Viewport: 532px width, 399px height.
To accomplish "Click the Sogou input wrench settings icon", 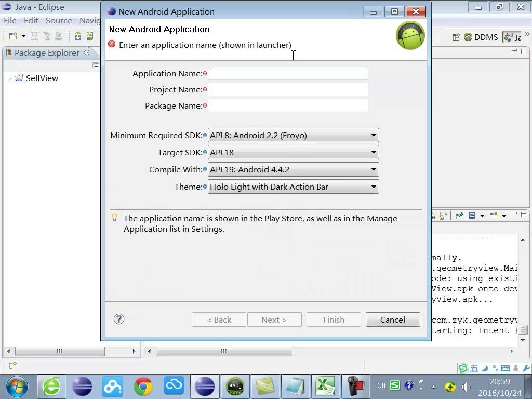I will (x=527, y=368).
